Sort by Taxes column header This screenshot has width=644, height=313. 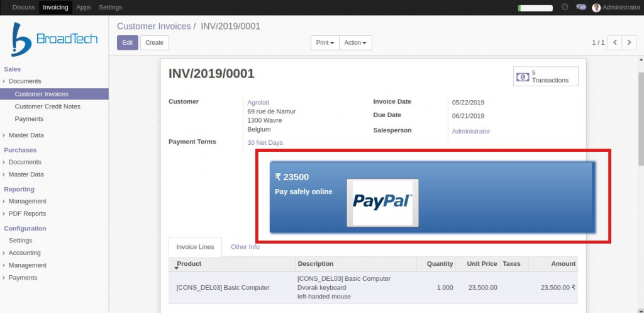[x=514, y=264]
